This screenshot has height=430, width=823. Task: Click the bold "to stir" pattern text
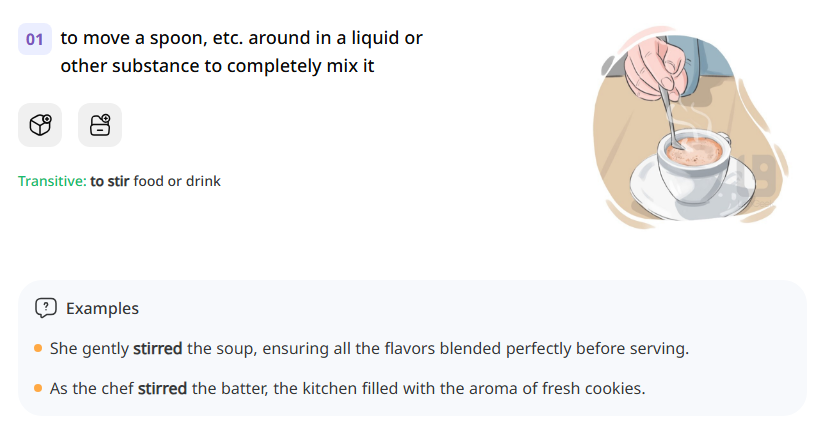110,182
